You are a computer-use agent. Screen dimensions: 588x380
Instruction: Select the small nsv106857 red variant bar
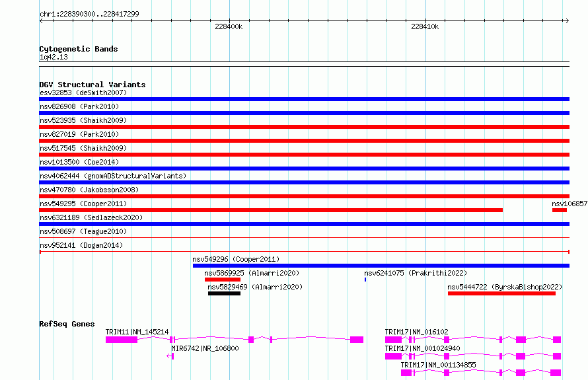click(559, 210)
